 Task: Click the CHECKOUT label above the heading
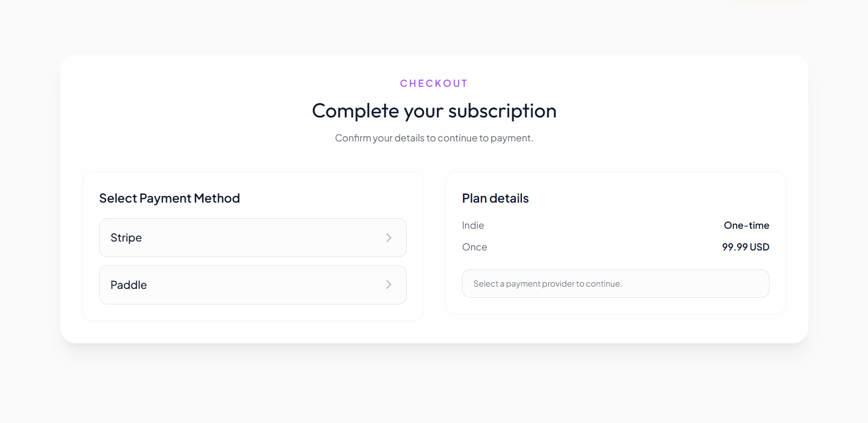click(x=434, y=83)
